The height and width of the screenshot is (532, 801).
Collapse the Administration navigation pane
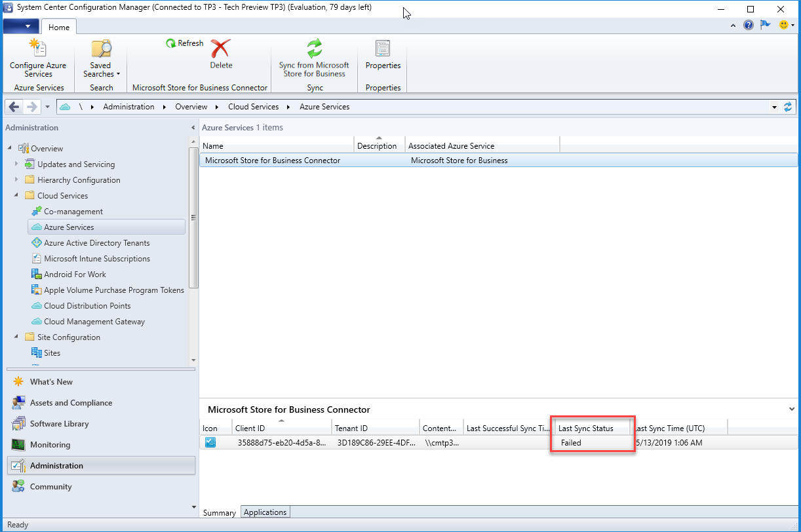(193, 128)
